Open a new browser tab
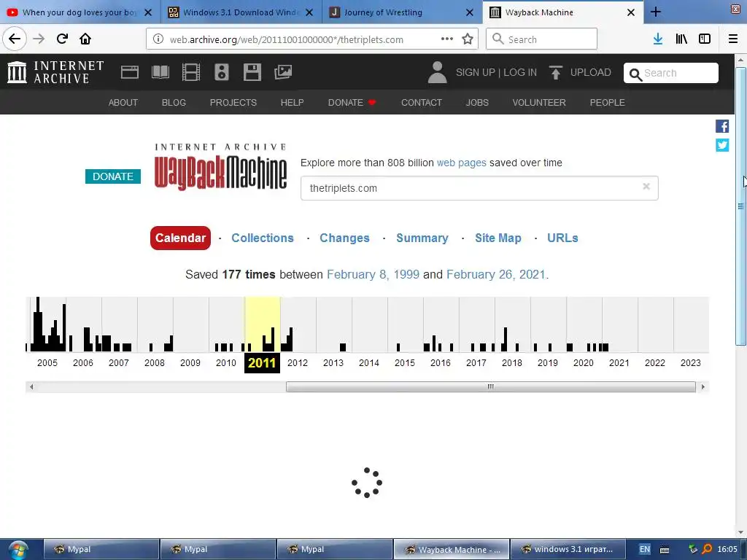747x560 pixels. 656,12
